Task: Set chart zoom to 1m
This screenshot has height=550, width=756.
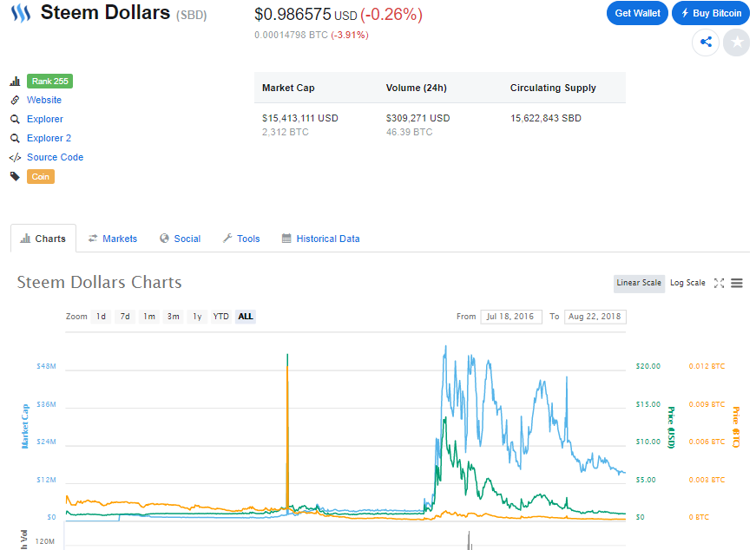Action: (149, 317)
